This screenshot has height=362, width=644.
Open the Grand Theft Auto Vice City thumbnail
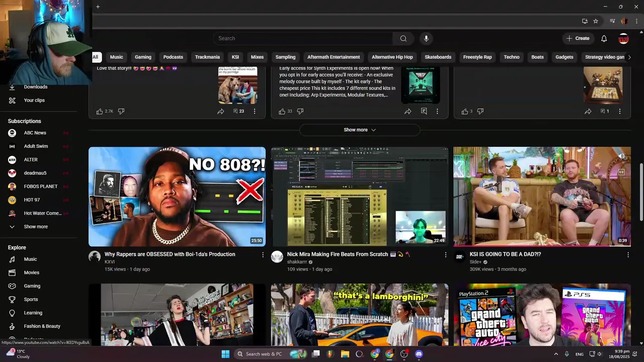tap(542, 314)
